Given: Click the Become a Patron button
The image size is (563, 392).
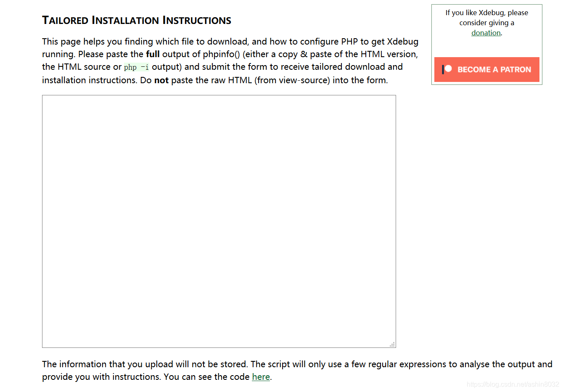Looking at the screenshot, I should point(487,69).
